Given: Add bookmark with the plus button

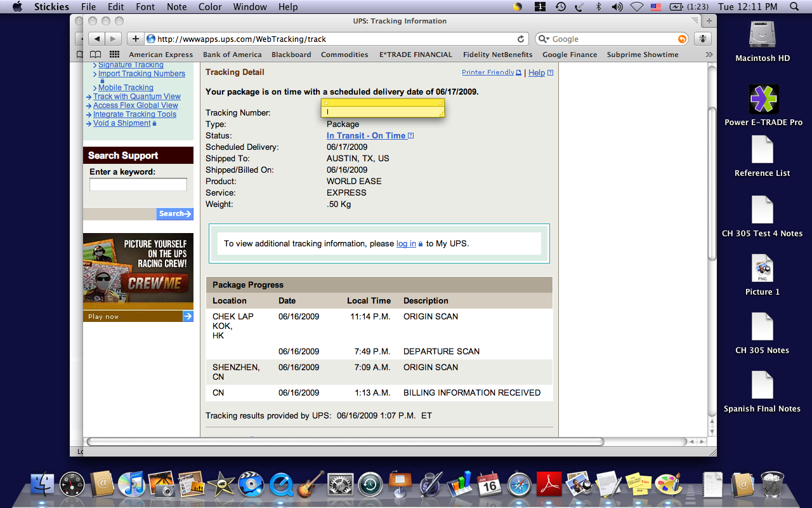Looking at the screenshot, I should click(135, 39).
